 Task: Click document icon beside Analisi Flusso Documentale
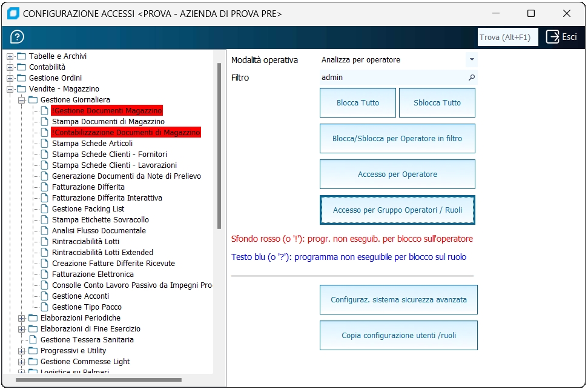point(45,231)
